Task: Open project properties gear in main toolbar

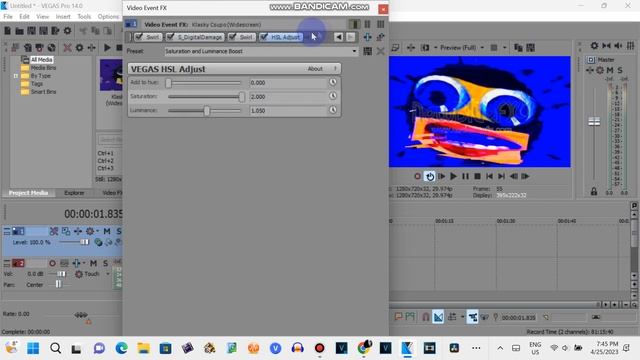Action: [67, 31]
